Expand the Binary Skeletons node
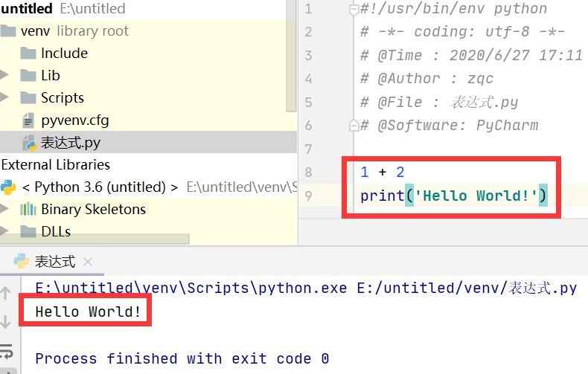Viewport: 588px width, 374px height. coord(5,209)
